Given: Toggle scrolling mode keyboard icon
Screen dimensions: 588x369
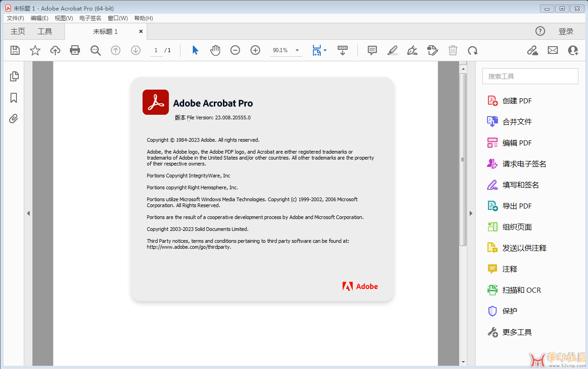Looking at the screenshot, I should pyautogui.click(x=342, y=50).
